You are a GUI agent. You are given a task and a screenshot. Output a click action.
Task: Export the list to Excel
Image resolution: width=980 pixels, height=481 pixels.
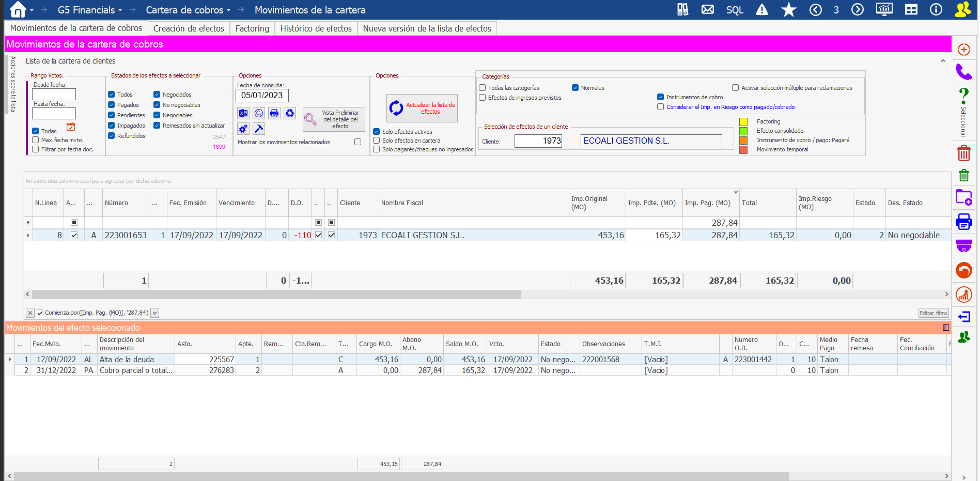point(243,113)
